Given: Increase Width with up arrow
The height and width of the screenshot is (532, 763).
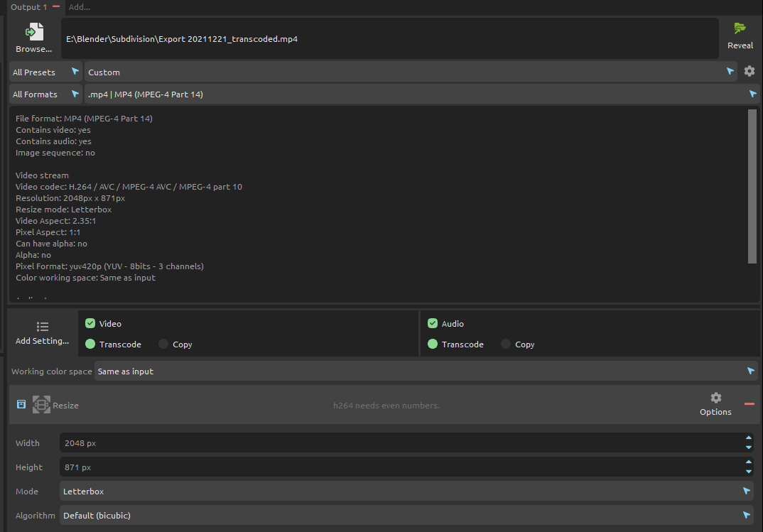Looking at the screenshot, I should 748,438.
